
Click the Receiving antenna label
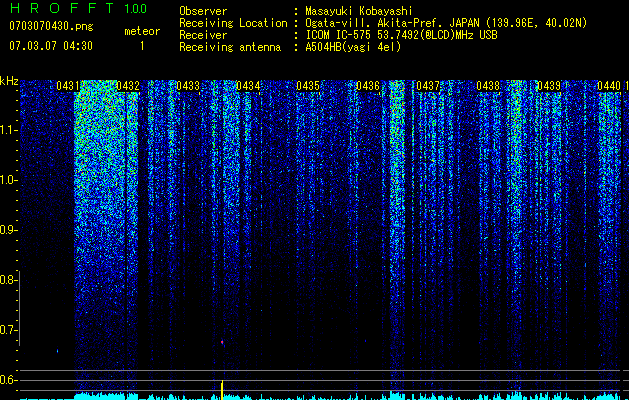coord(230,47)
